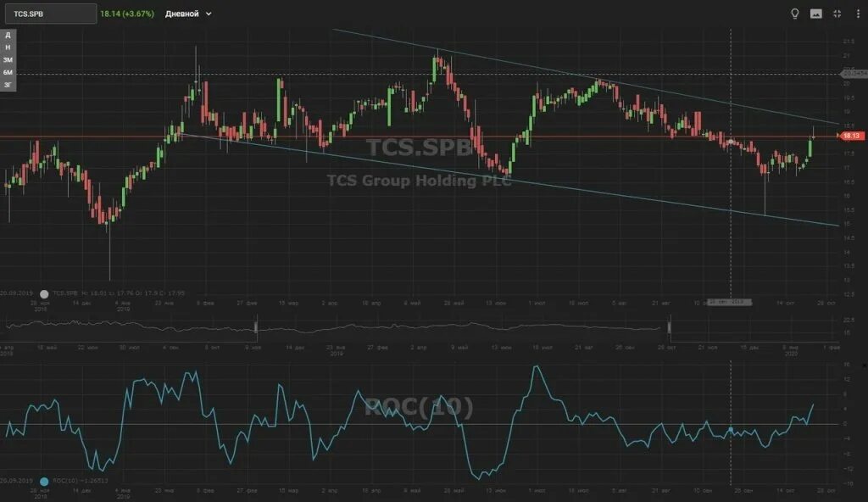Select the 3Г three-year range
The image size is (868, 502).
click(8, 85)
